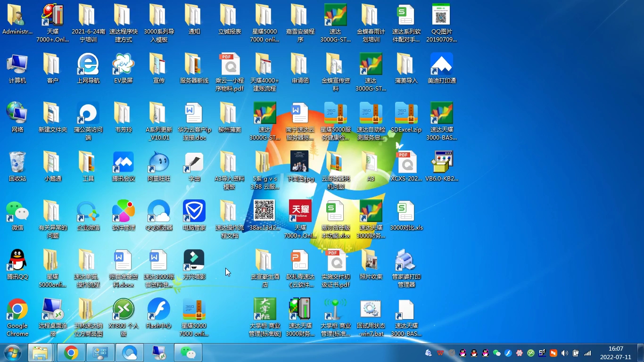Switch to Chrome on the taskbar
644x362 pixels.
[x=71, y=353]
